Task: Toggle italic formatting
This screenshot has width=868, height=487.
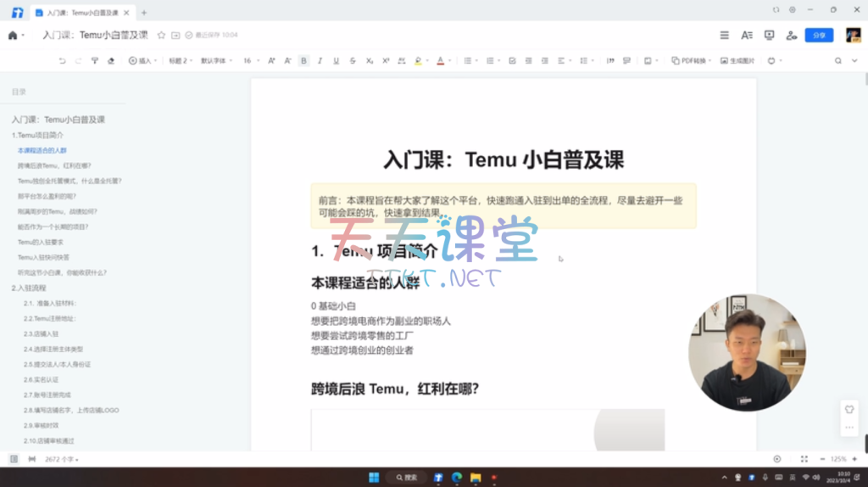Action: click(320, 61)
